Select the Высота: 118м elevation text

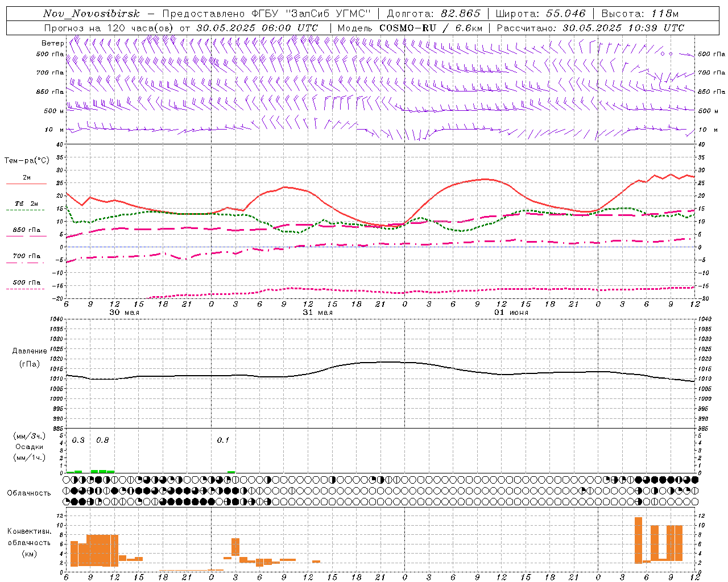click(x=640, y=14)
